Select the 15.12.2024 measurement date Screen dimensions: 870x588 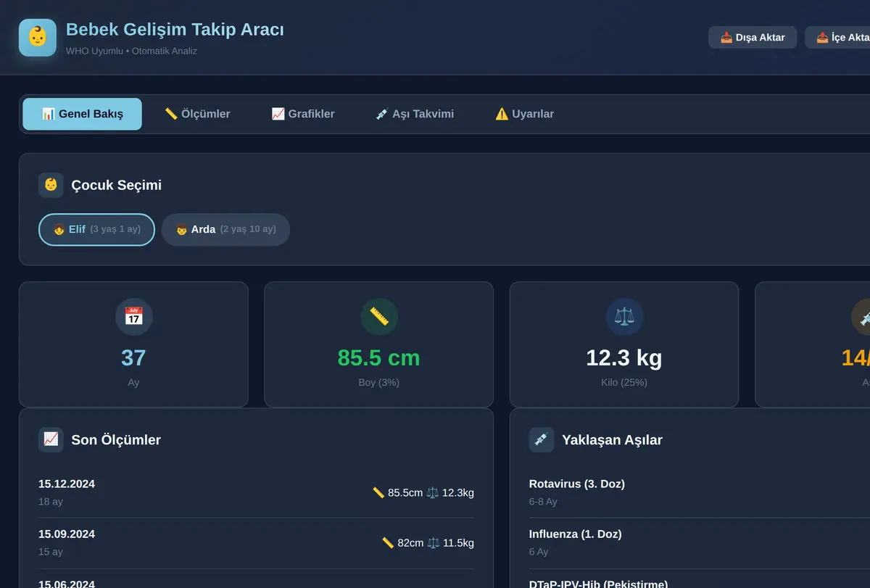pos(67,484)
